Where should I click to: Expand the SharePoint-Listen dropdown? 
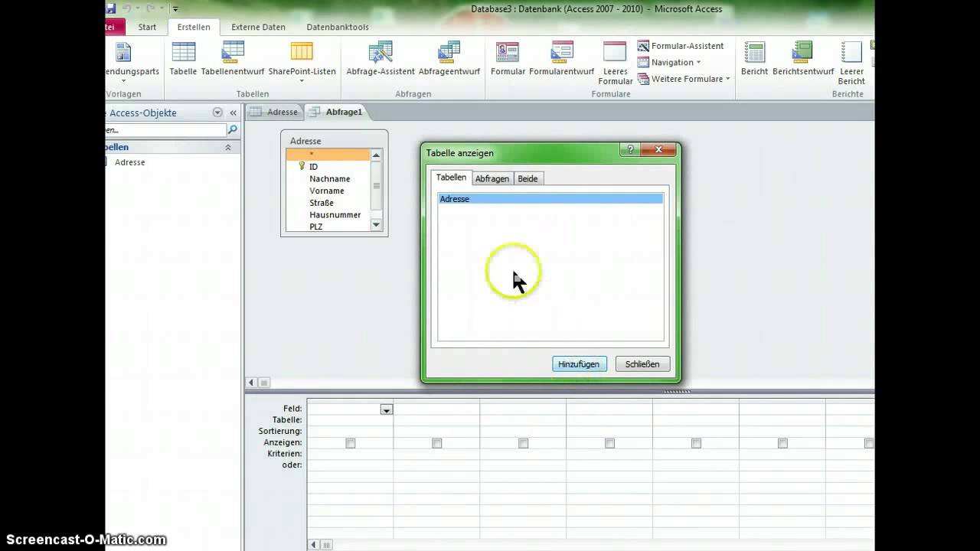[x=302, y=80]
